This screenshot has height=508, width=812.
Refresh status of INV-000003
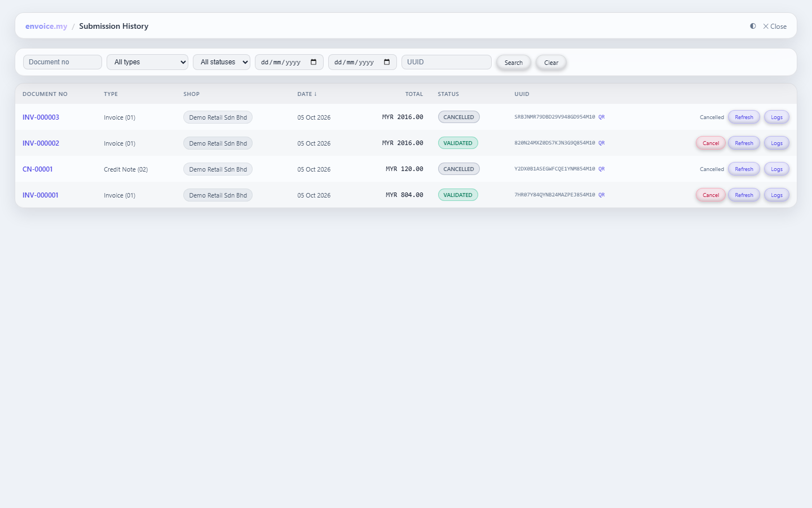point(744,117)
